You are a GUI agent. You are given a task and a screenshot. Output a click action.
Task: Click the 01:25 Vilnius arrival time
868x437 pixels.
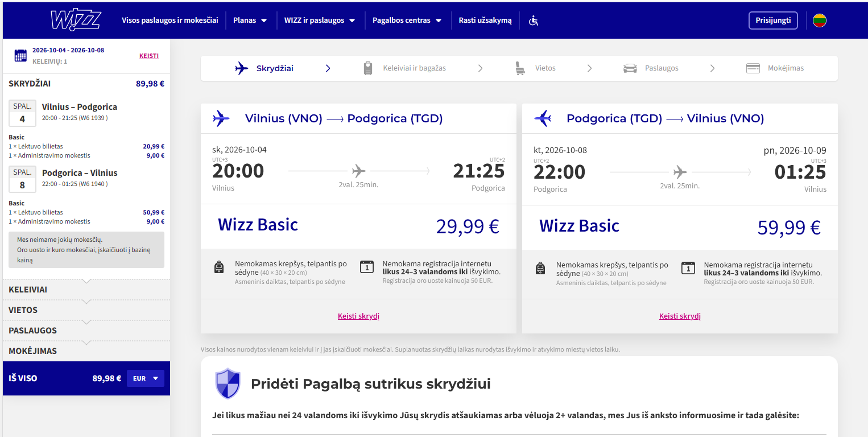coord(800,172)
